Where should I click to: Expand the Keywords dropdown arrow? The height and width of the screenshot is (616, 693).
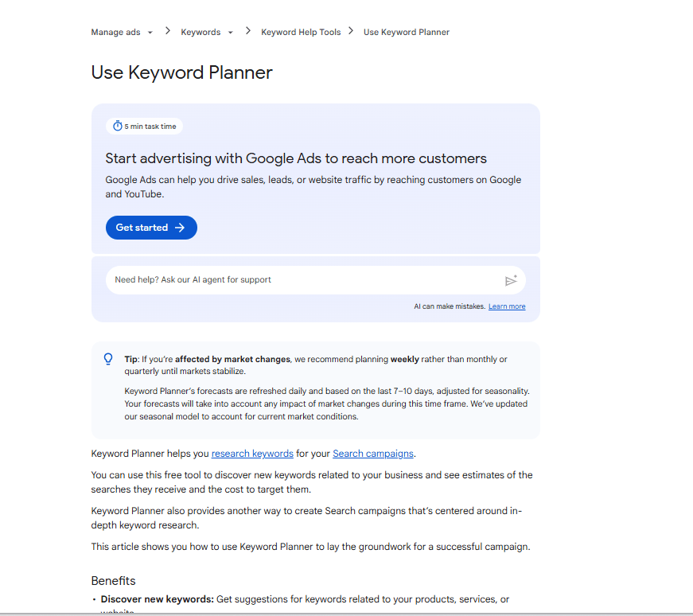pyautogui.click(x=230, y=33)
